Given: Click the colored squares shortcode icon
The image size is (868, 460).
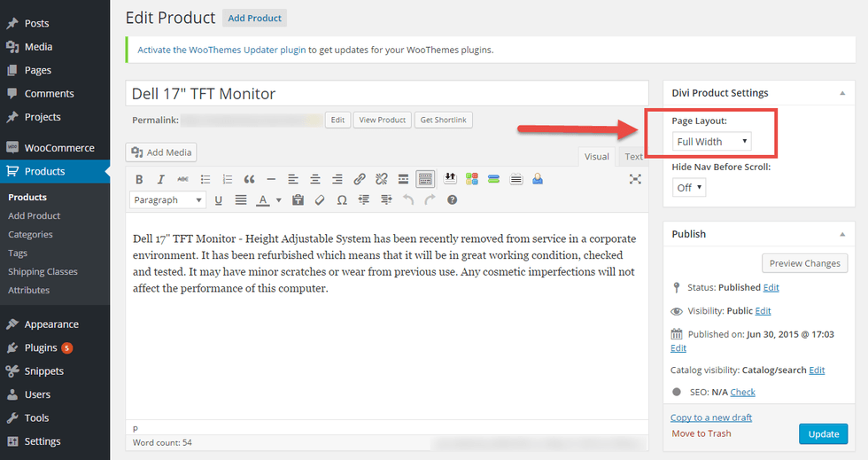Looking at the screenshot, I should 471,178.
